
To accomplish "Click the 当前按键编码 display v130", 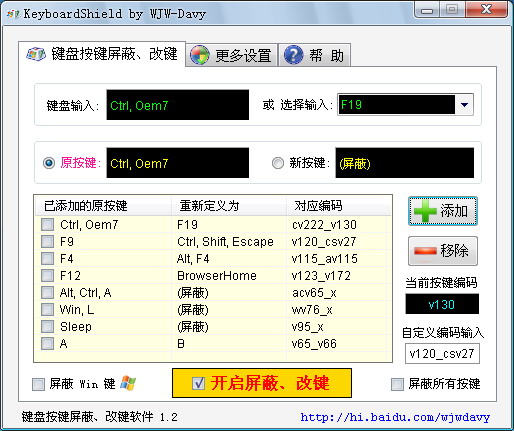I will (x=442, y=304).
